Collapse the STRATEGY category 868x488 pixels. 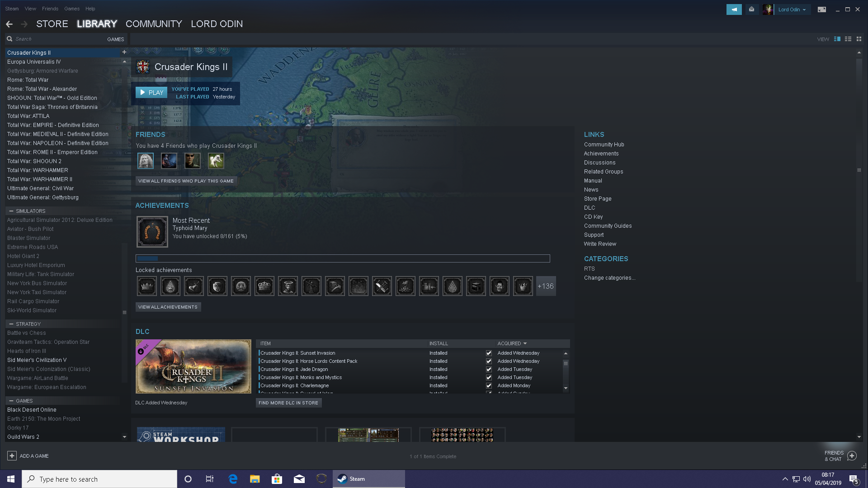pos(11,324)
